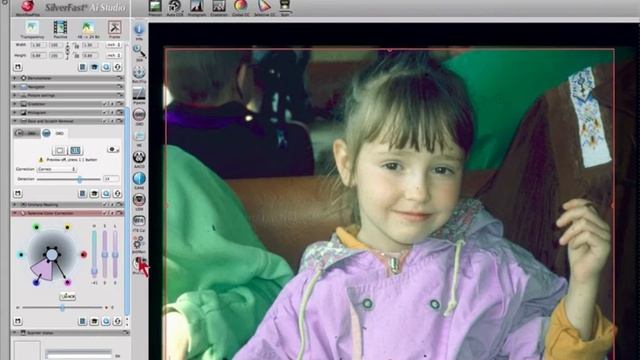Open the Height unit inch dropdown
This screenshot has height=360, width=640.
(x=113, y=55)
